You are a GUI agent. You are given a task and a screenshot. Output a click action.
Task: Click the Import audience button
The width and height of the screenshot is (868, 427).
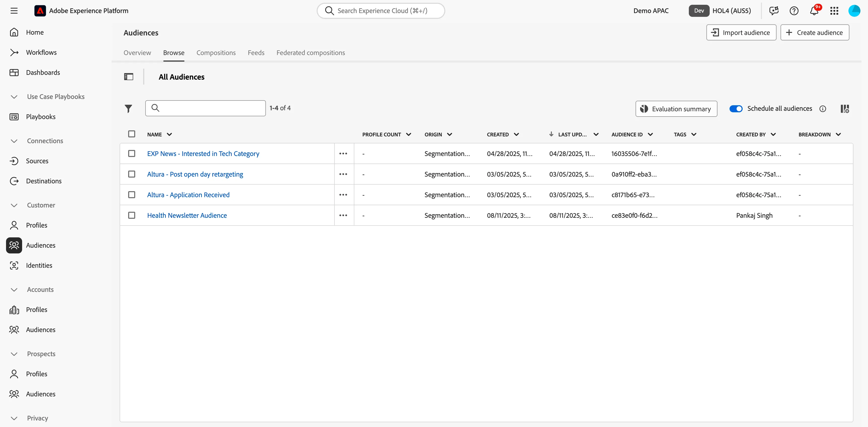741,33
